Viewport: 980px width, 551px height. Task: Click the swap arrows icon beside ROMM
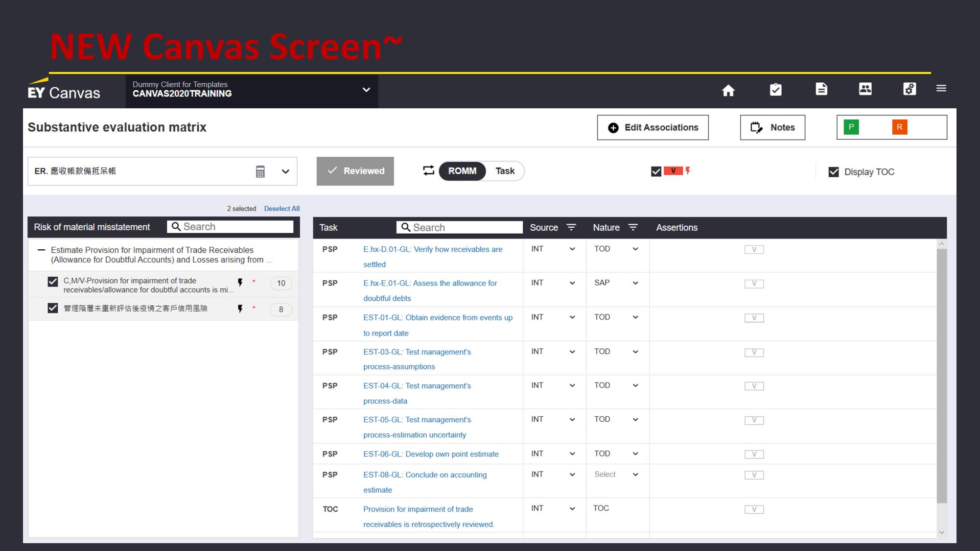(428, 170)
